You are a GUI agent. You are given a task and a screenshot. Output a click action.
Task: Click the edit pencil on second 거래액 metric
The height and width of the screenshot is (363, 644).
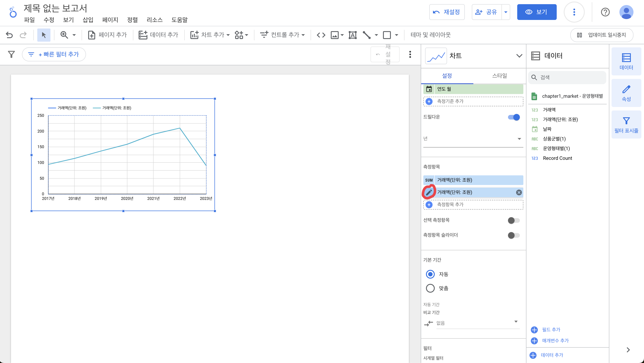pyautogui.click(x=429, y=192)
